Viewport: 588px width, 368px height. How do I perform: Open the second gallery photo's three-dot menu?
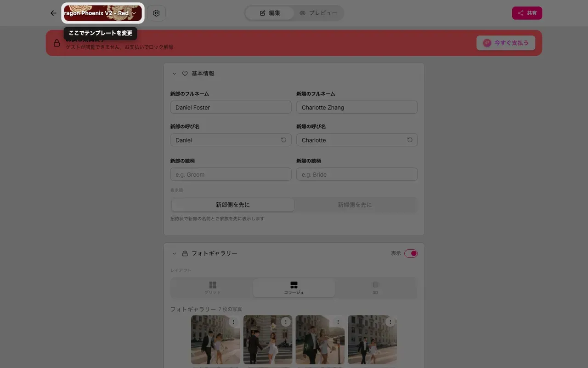[x=286, y=322]
